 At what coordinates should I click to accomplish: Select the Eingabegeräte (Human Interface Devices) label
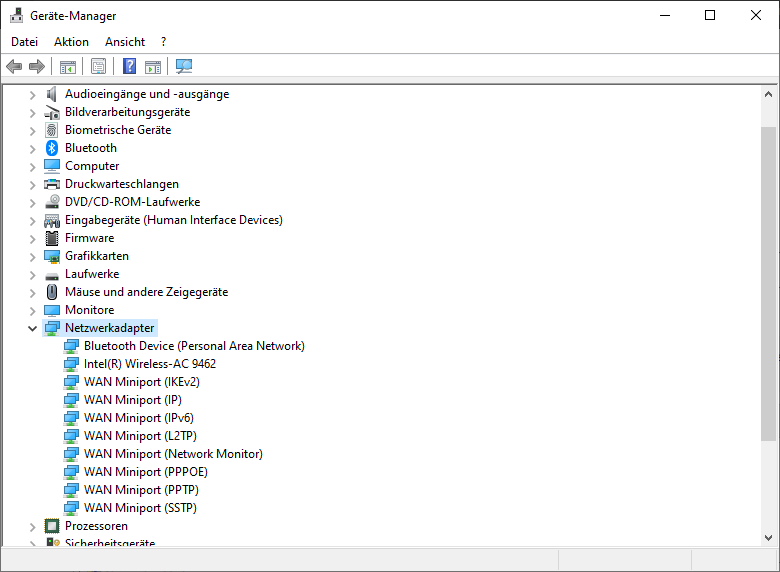(174, 220)
